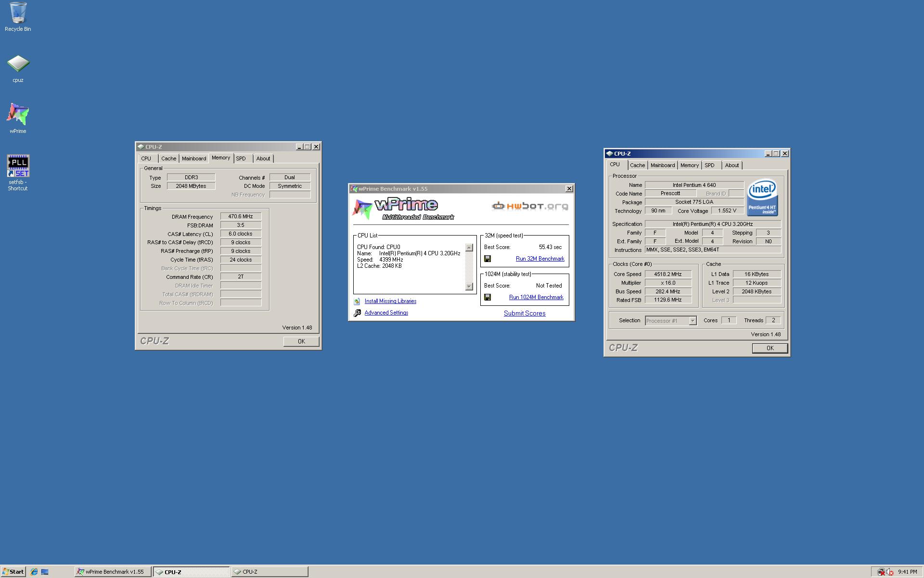The image size is (924, 578).
Task: Open About tab in right CPU-Z window
Action: pyautogui.click(x=732, y=165)
